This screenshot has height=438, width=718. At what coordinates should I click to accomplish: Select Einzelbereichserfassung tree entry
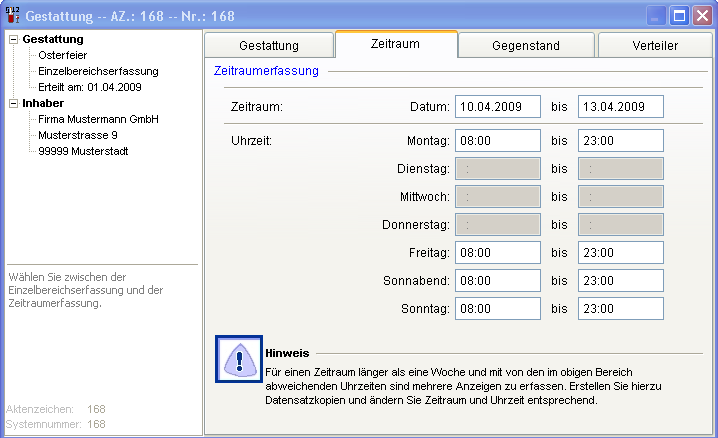point(98,71)
